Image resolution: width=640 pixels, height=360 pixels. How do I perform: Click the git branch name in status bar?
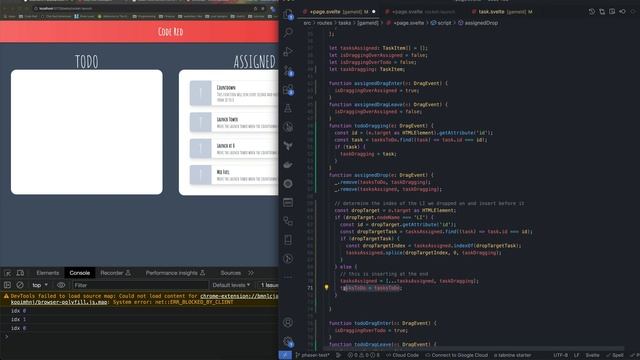coord(312,355)
